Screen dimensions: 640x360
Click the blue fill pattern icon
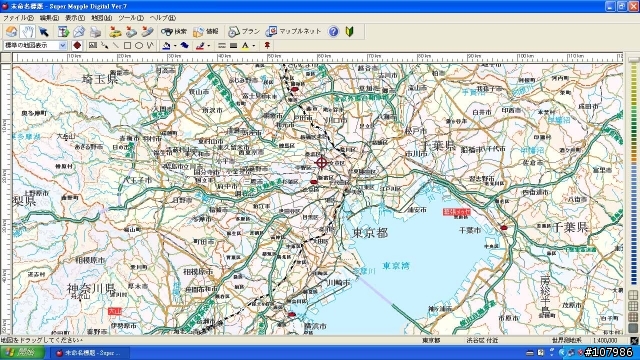pyautogui.click(x=184, y=46)
